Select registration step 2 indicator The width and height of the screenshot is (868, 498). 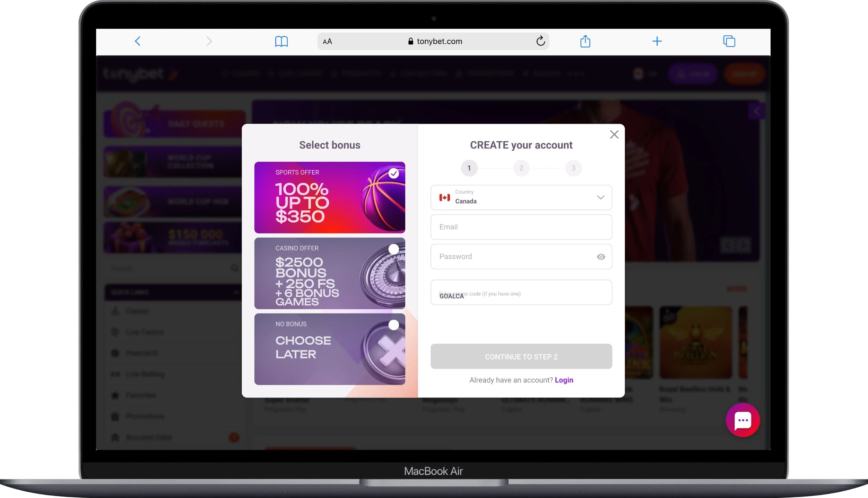pyautogui.click(x=521, y=168)
